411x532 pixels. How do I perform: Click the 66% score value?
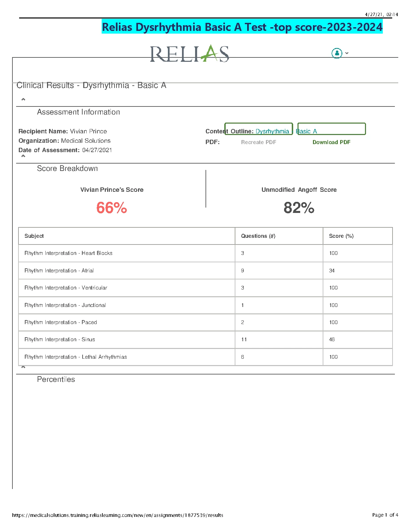tap(111, 208)
